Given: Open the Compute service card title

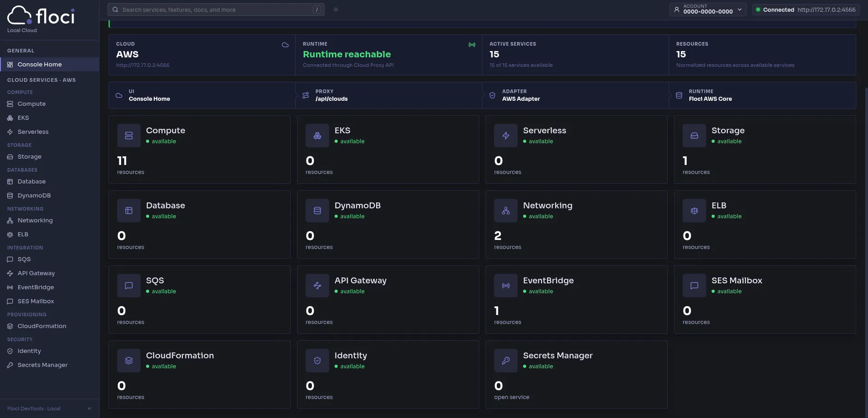Looking at the screenshot, I should pyautogui.click(x=165, y=131).
